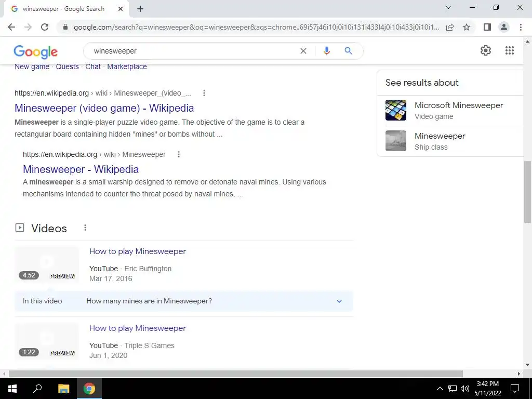This screenshot has height=399, width=532.
Task: Open Eric Buffington's How to play Minesweeper
Action: (138, 251)
